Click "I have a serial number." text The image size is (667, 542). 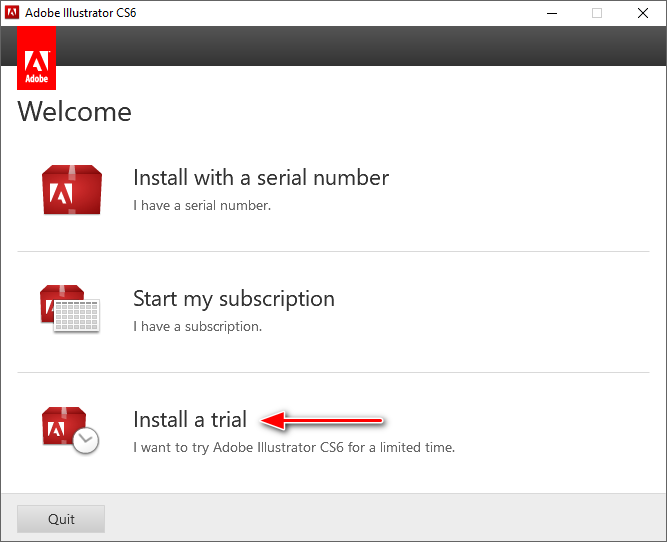201,206
